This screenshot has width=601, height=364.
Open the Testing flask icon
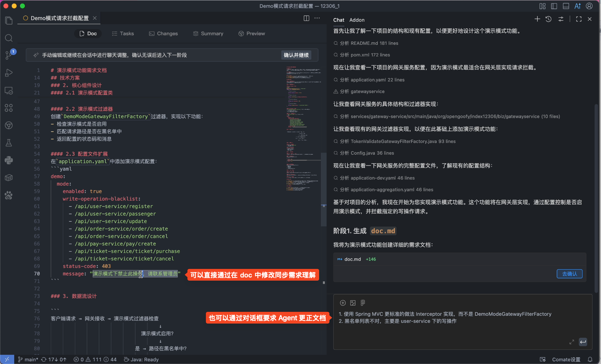click(9, 143)
